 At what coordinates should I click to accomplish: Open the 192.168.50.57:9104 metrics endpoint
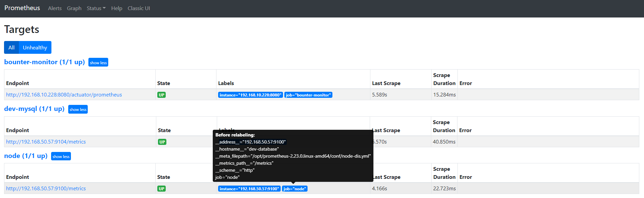[46, 142]
